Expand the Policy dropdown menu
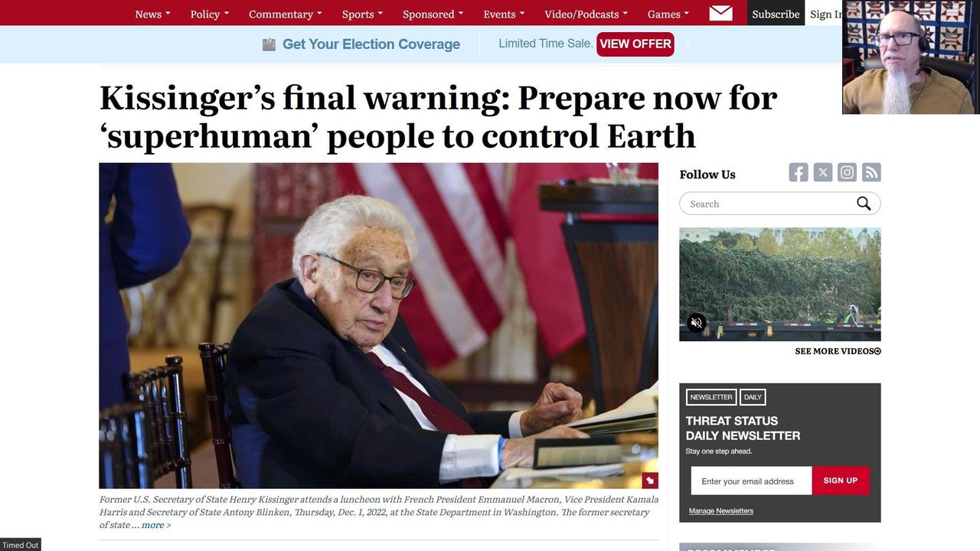This screenshot has height=551, width=980. pyautogui.click(x=210, y=14)
